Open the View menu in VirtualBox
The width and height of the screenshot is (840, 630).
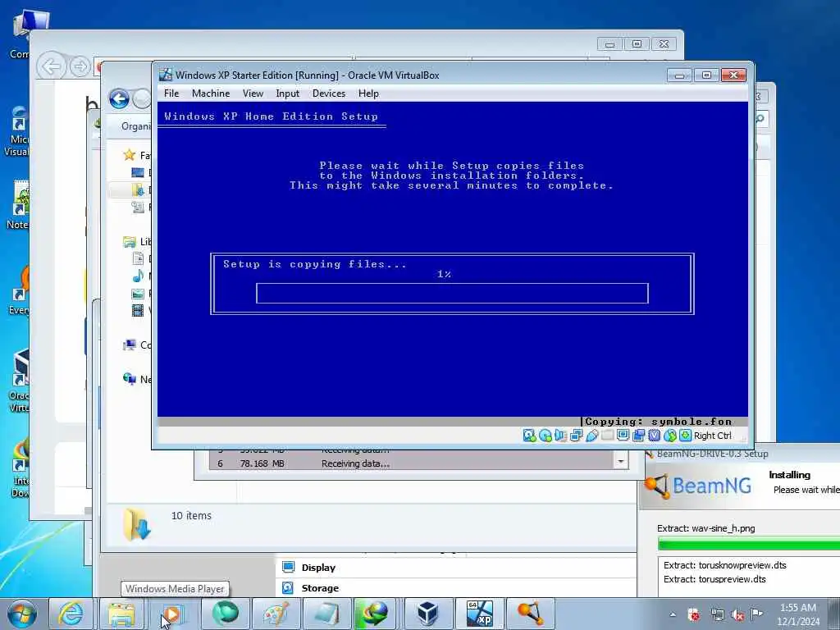[253, 94]
